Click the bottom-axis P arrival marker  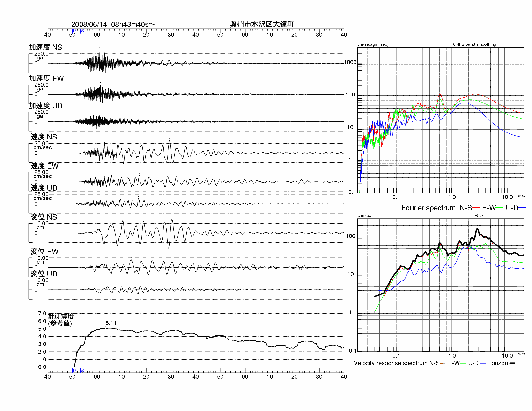(x=74, y=370)
